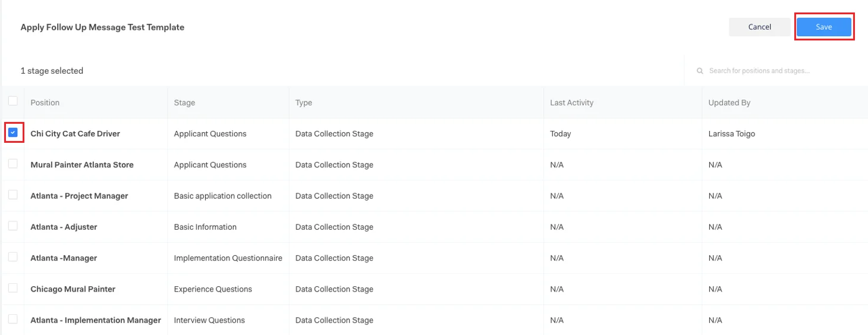The image size is (868, 335).
Task: Click the Save button
Action: 824,27
